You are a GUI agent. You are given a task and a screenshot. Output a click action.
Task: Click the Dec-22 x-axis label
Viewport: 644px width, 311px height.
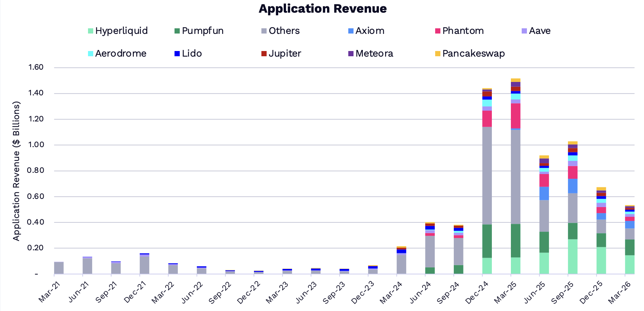[x=249, y=292]
